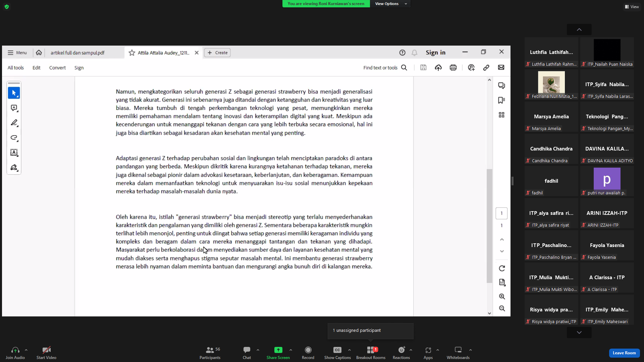Open page display settings icon
The width and height of the screenshot is (644, 362).
pyautogui.click(x=502, y=282)
